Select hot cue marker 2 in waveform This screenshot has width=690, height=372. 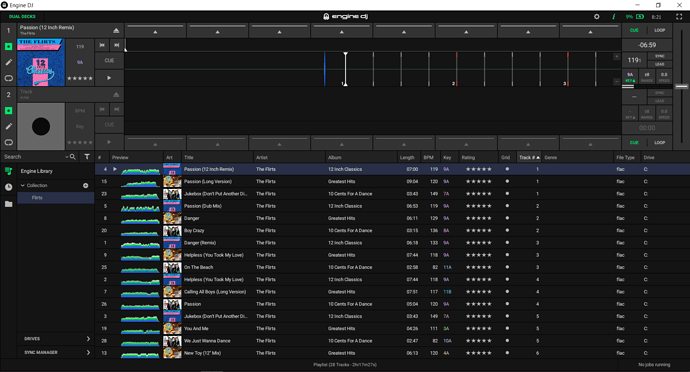(x=455, y=83)
